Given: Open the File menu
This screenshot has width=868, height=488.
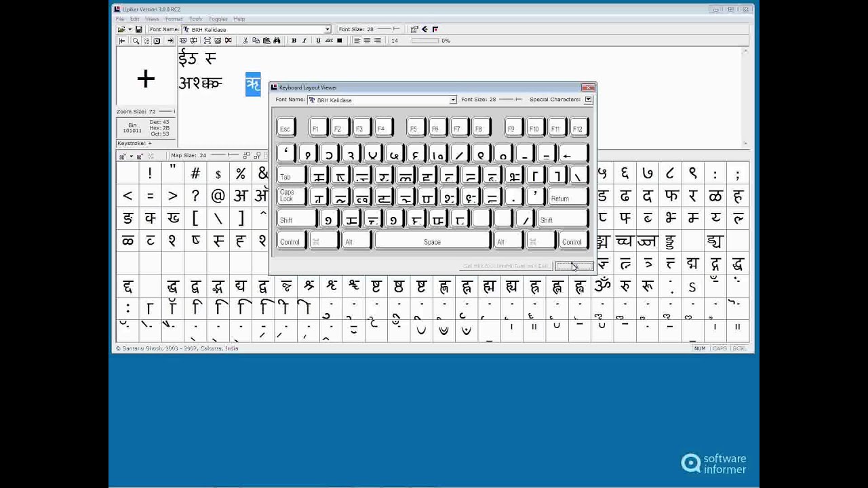Looking at the screenshot, I should point(120,19).
